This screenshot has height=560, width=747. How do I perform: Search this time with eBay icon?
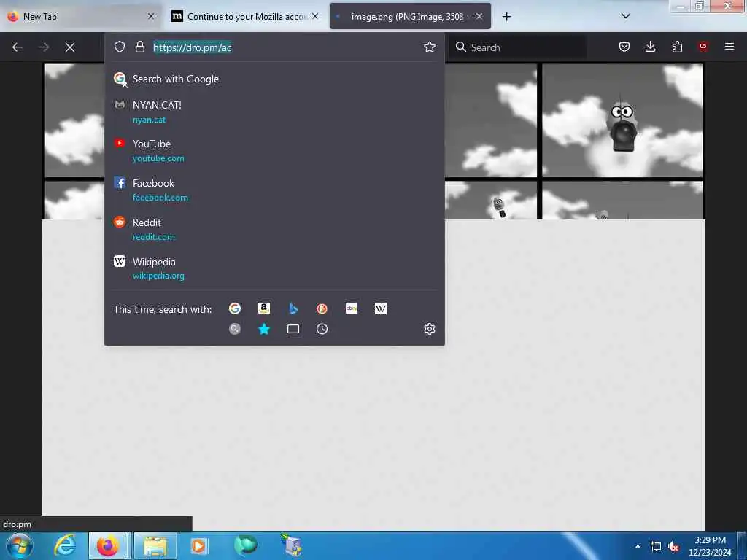[x=352, y=308]
